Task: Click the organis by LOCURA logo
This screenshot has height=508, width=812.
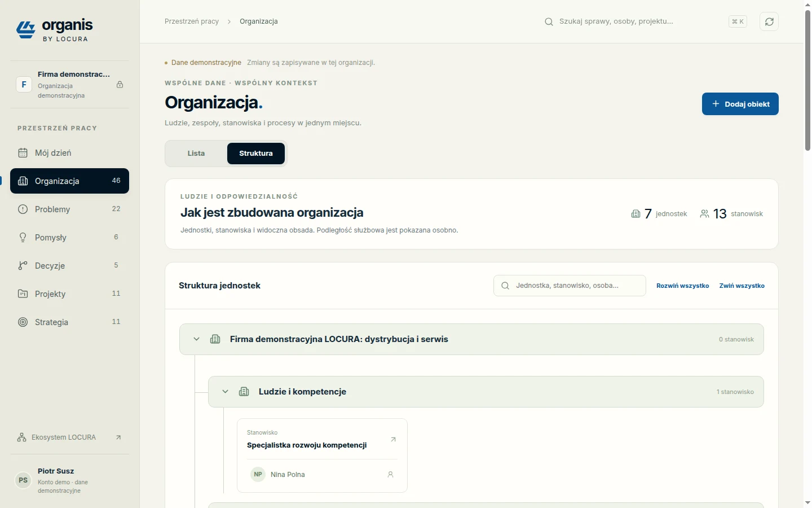Action: [x=55, y=30]
